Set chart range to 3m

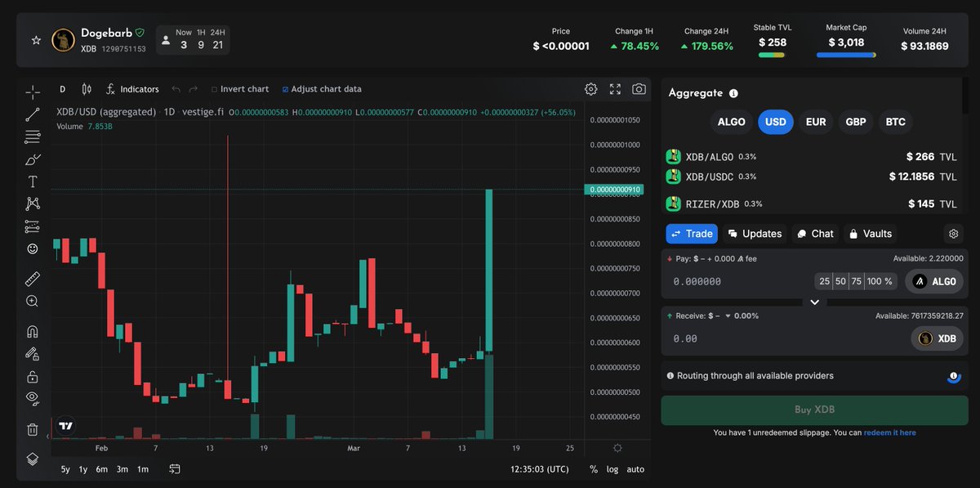coord(122,469)
